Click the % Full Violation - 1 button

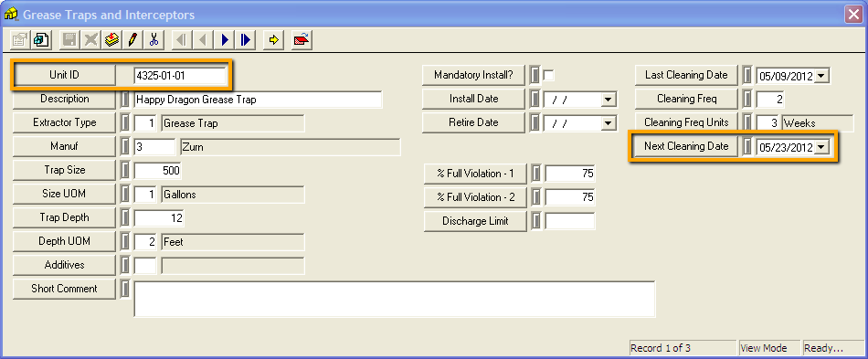pos(475,174)
